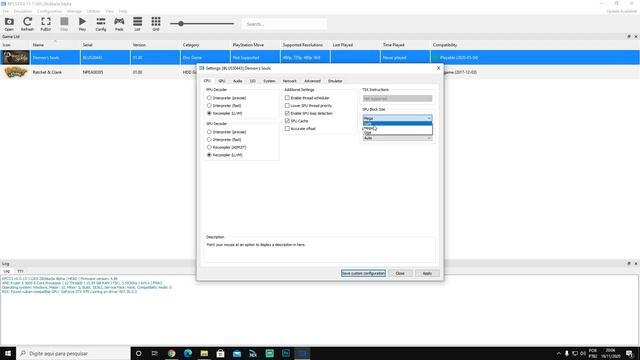Click the Refresh toolbar icon
This screenshot has width=640, height=360.
[x=27, y=24]
